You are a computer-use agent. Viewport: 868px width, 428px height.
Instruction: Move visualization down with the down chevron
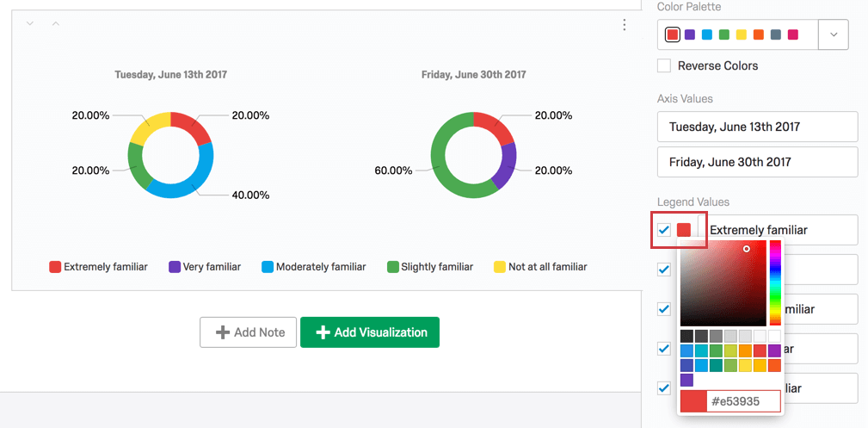pyautogui.click(x=30, y=23)
